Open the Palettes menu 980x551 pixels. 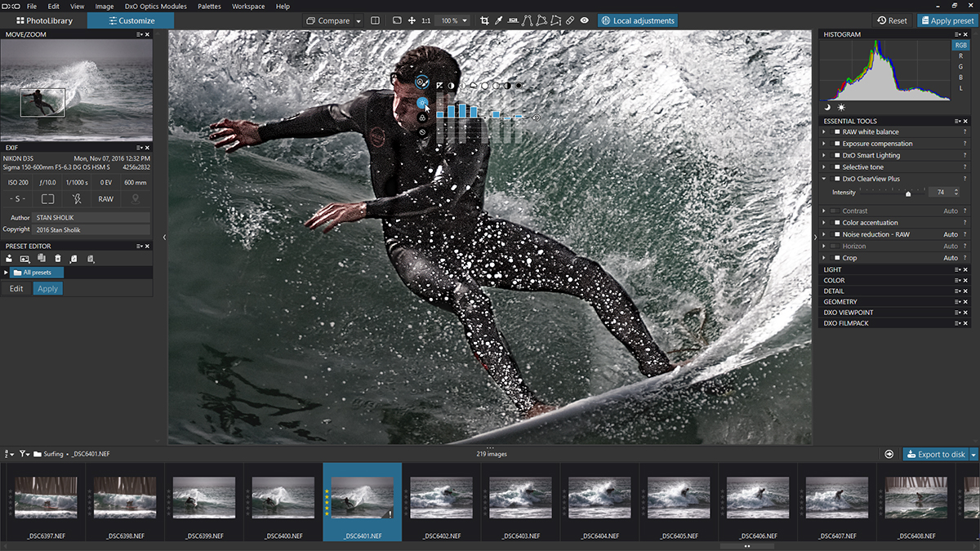click(x=209, y=7)
